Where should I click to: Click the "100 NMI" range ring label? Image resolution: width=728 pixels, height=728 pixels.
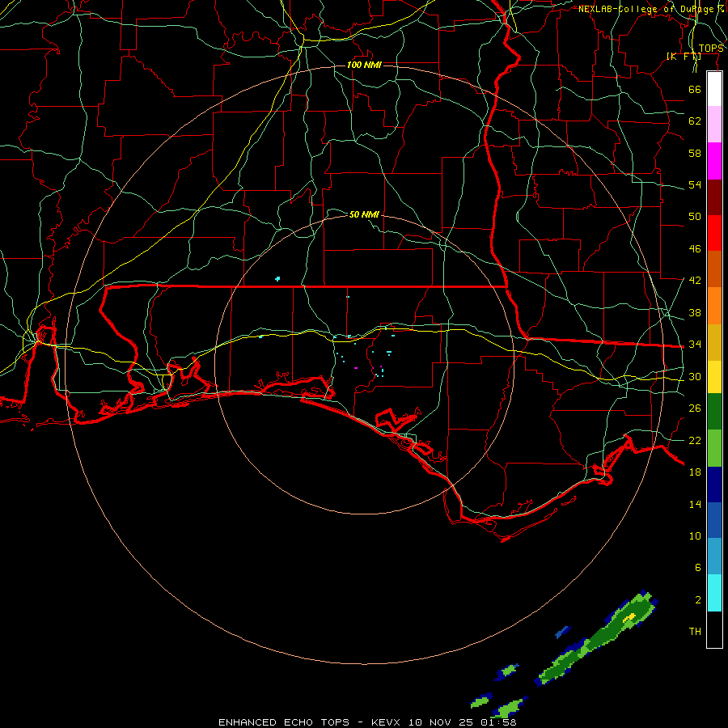365,65
